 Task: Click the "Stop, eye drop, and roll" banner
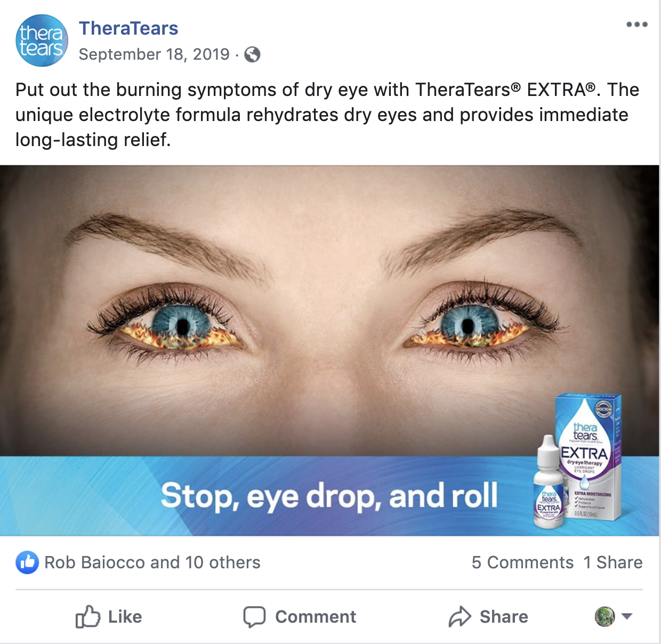tap(329, 496)
